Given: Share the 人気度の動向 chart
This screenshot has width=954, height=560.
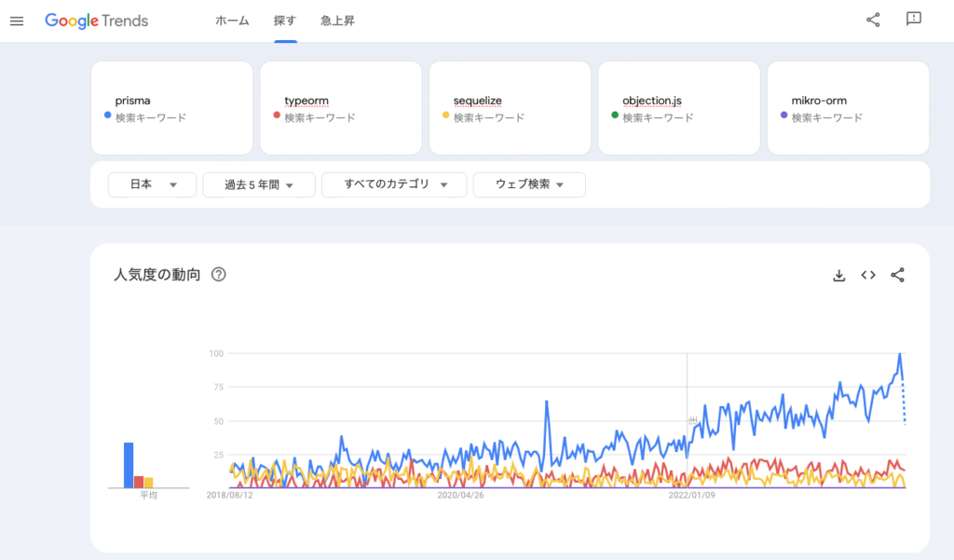Looking at the screenshot, I should click(x=898, y=275).
